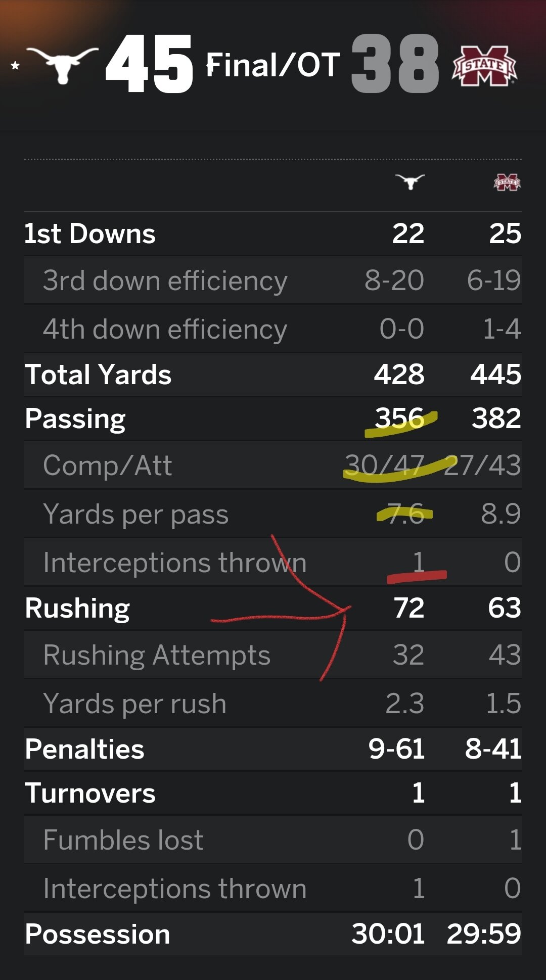This screenshot has height=980, width=546.
Task: Tap the Total Yards row
Action: click(x=273, y=375)
